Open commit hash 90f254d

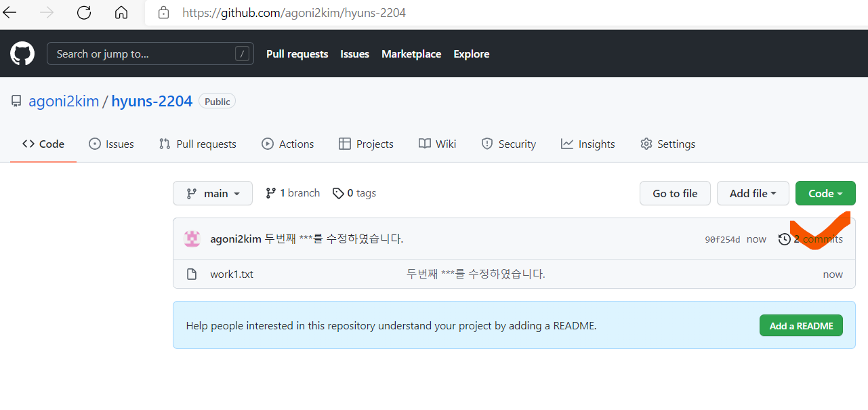[722, 239]
